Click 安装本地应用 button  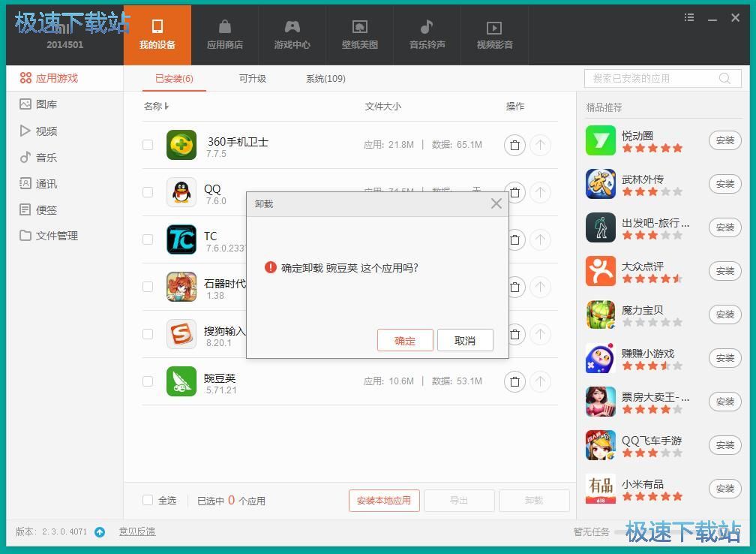click(x=384, y=501)
